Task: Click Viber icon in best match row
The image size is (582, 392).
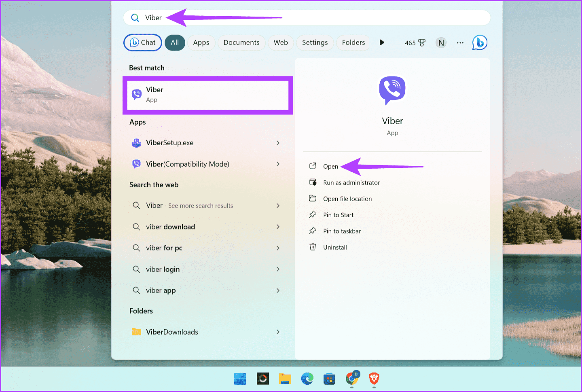Action: (137, 95)
